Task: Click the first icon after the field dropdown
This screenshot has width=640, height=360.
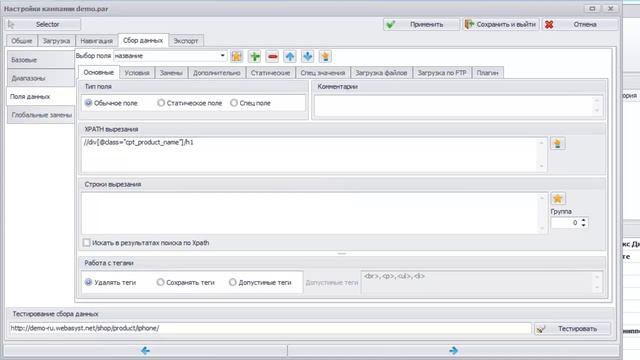Action: pos(236,56)
